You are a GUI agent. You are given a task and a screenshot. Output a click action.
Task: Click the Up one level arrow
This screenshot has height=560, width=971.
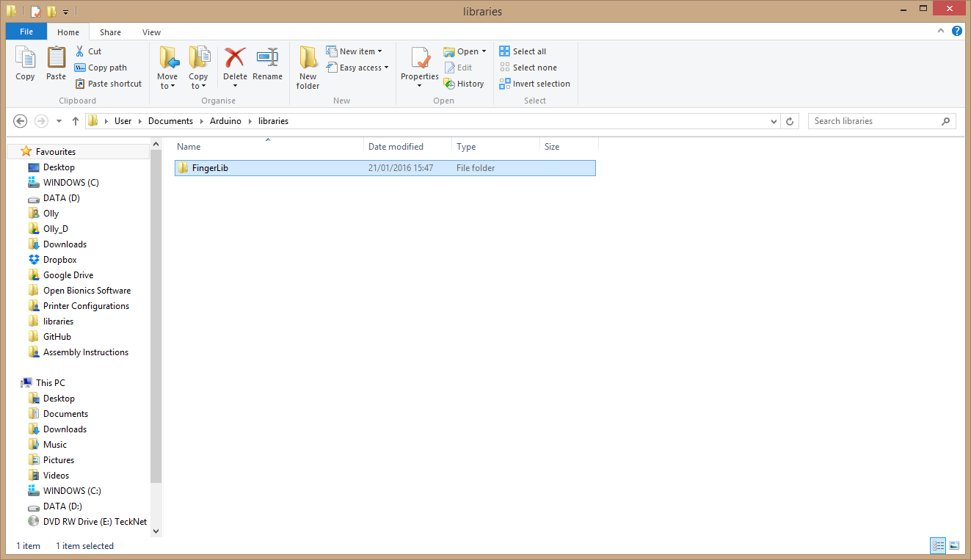(x=76, y=121)
